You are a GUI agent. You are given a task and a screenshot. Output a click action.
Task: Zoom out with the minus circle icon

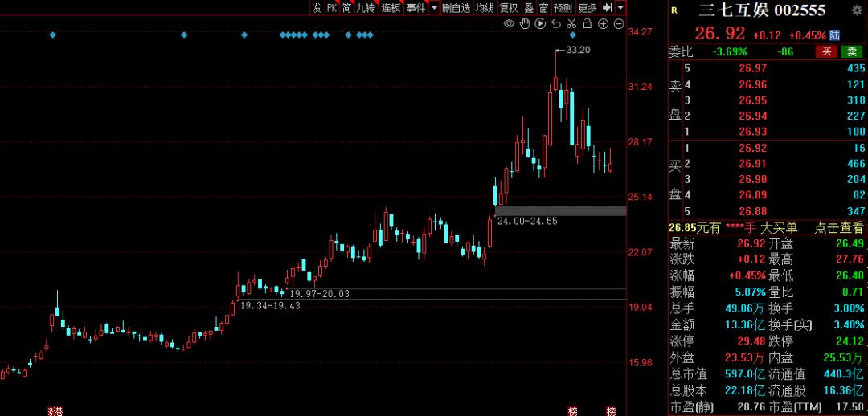(619, 24)
